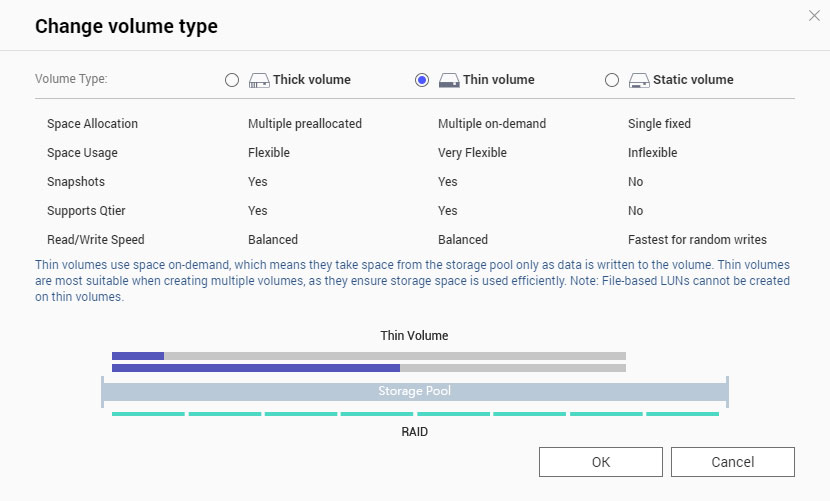
Task: Click the Thin volume drive icon
Action: [449, 80]
